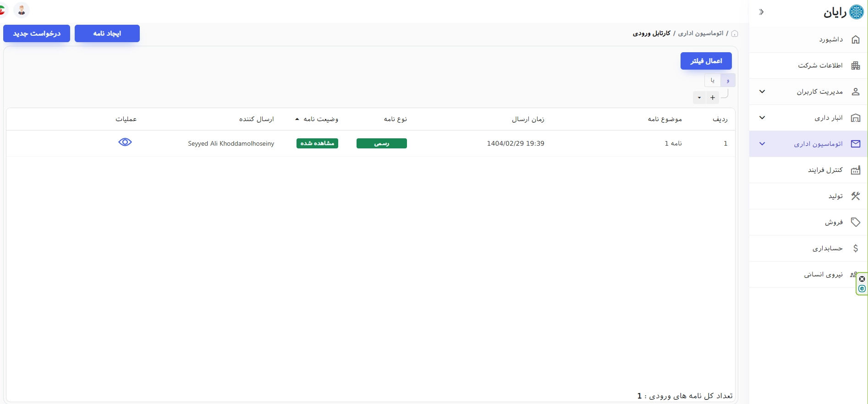This screenshot has width=868, height=404.
Task: Close the floating widget with X icon
Action: [x=862, y=279]
